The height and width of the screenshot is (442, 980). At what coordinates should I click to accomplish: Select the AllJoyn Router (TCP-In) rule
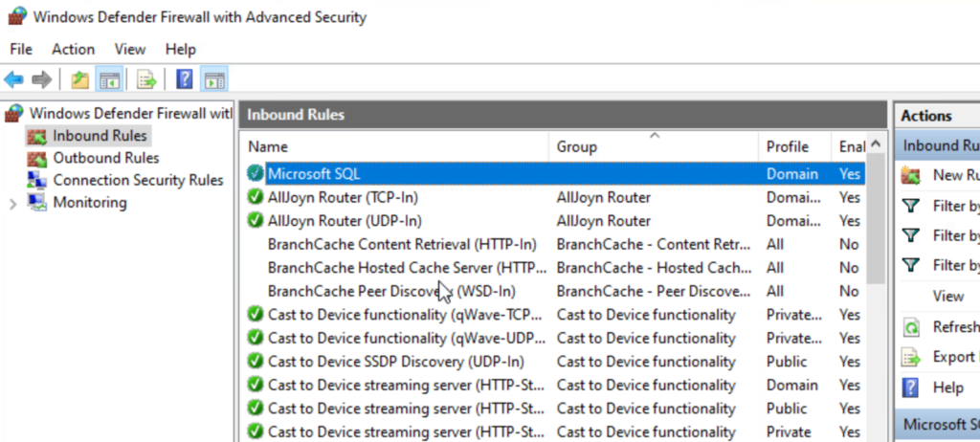[343, 197]
